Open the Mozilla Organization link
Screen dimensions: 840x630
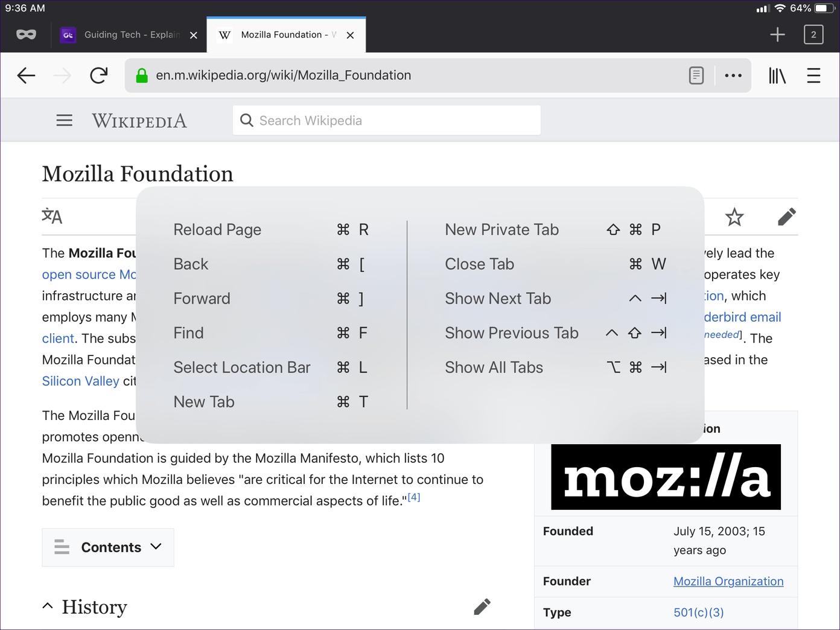pos(728,581)
